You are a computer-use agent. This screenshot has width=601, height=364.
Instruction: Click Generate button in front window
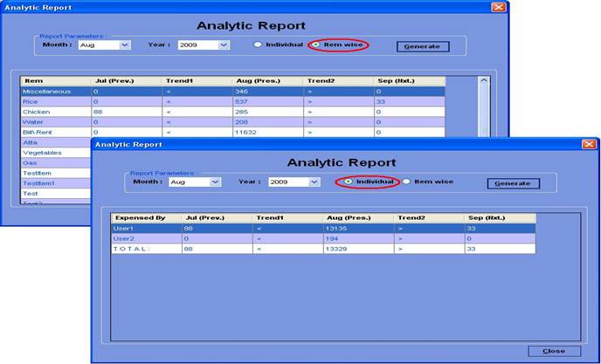(x=514, y=183)
